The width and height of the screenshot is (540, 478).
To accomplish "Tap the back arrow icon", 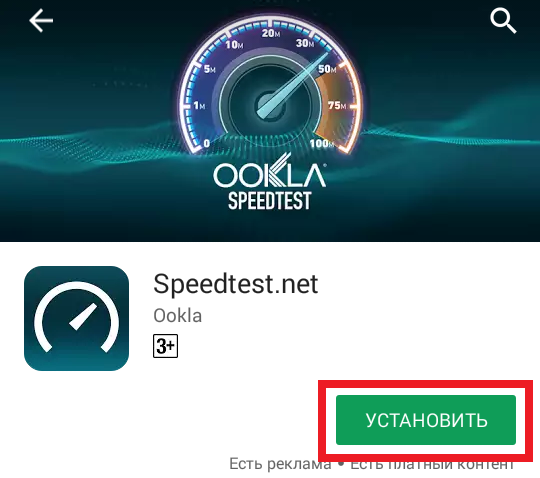I will click(41, 21).
